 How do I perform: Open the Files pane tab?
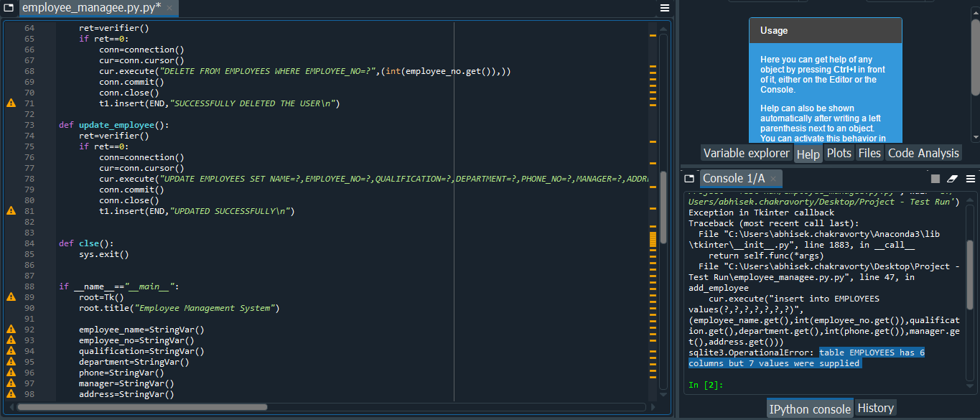click(x=869, y=153)
